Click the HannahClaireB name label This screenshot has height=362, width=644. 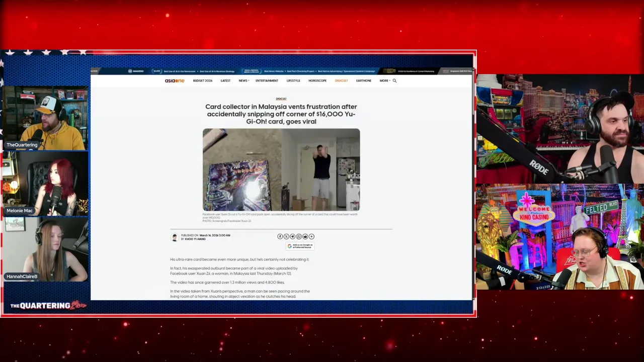(22, 277)
